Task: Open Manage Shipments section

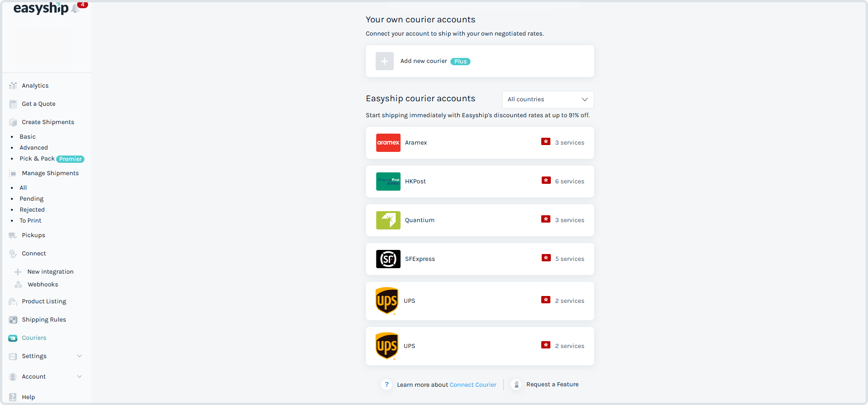Action: pos(50,173)
